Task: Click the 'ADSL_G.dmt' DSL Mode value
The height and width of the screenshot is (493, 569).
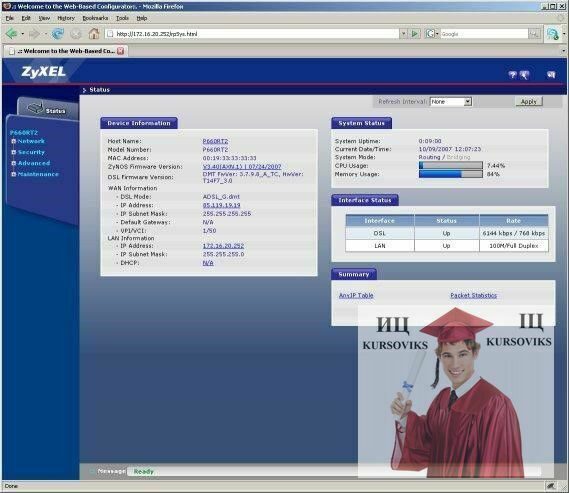Action: click(x=221, y=197)
